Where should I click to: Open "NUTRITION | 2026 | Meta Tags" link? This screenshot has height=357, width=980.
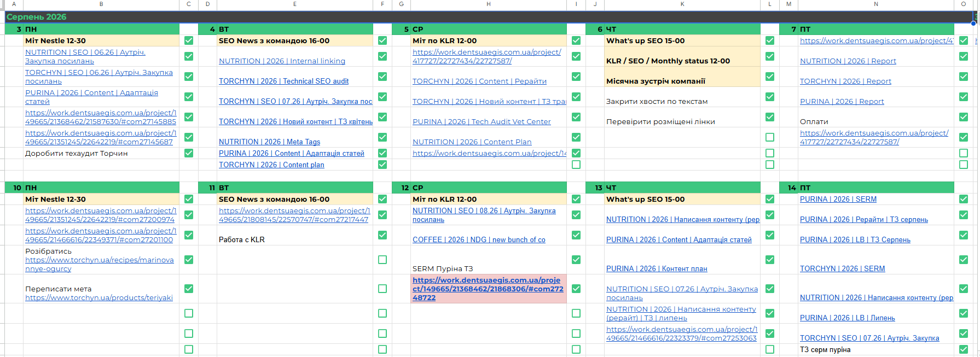click(269, 142)
